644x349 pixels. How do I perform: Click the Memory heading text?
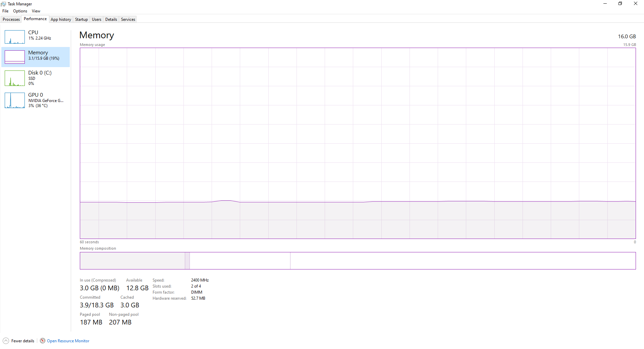(x=97, y=35)
